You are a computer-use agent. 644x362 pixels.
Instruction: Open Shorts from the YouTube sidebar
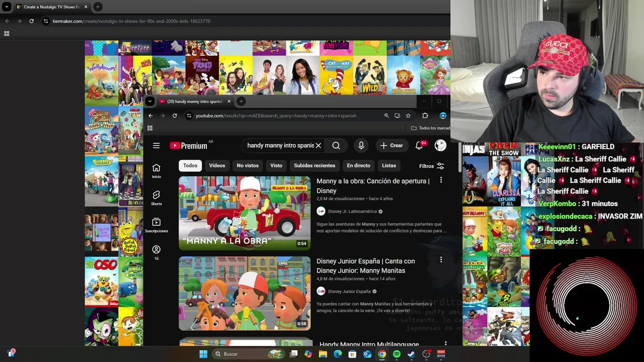[156, 198]
